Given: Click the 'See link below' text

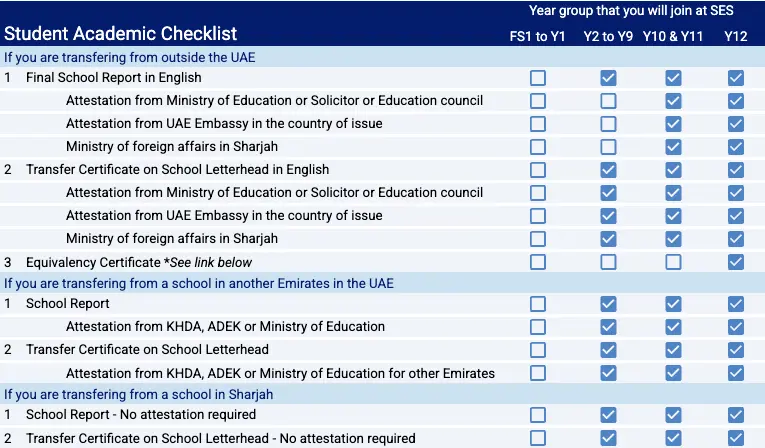Looking at the screenshot, I should coord(210,263).
